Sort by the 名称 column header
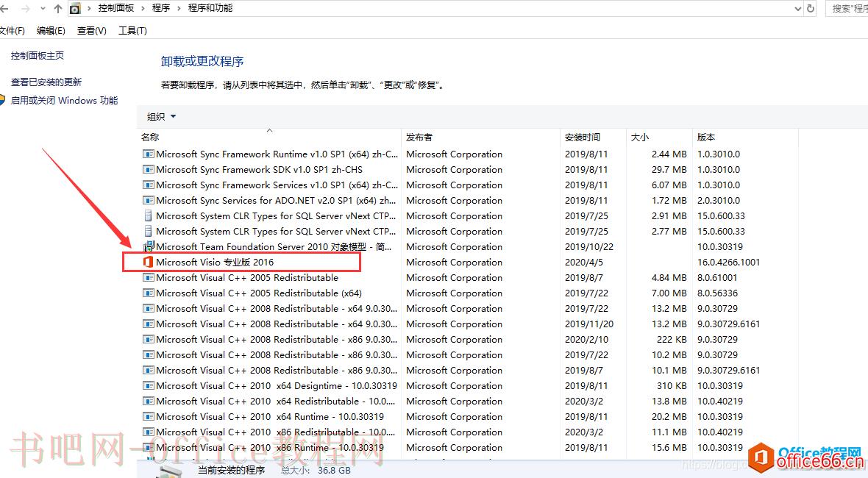 [150, 137]
